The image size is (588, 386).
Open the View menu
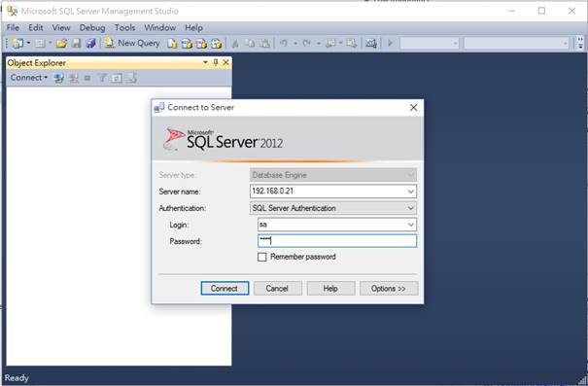tap(61, 28)
